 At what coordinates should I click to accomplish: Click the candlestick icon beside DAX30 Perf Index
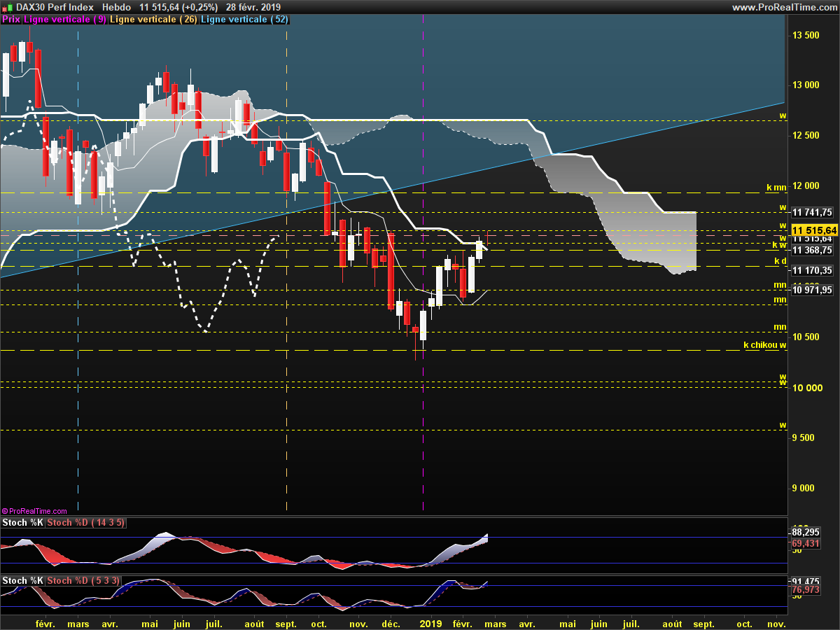coord(6,7)
